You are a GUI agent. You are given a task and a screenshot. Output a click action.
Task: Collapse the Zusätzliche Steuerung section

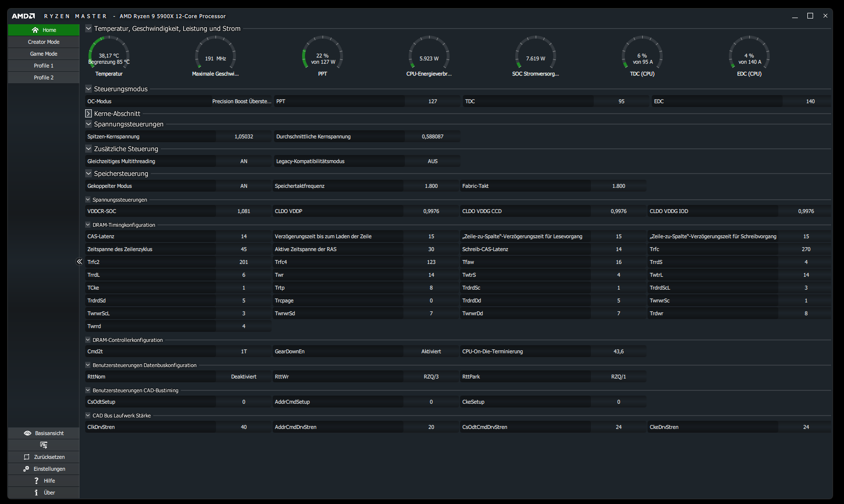[x=88, y=149]
